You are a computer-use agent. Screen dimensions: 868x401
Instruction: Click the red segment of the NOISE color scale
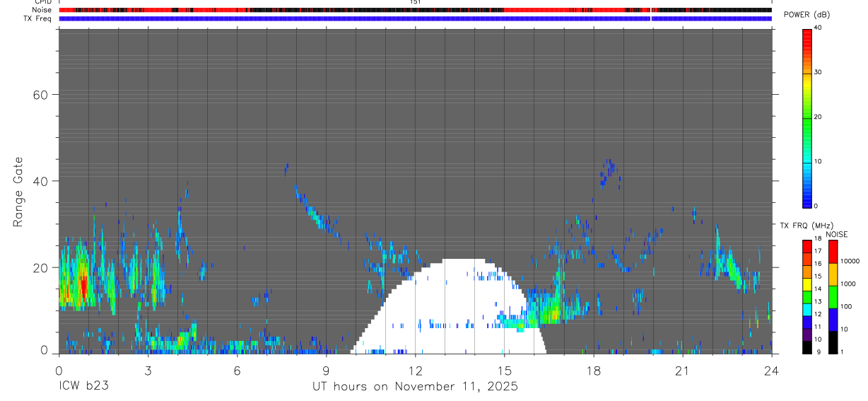click(x=833, y=252)
